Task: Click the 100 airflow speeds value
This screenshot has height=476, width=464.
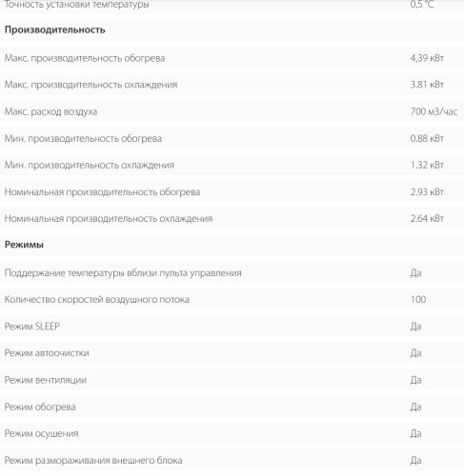Action: (x=418, y=299)
